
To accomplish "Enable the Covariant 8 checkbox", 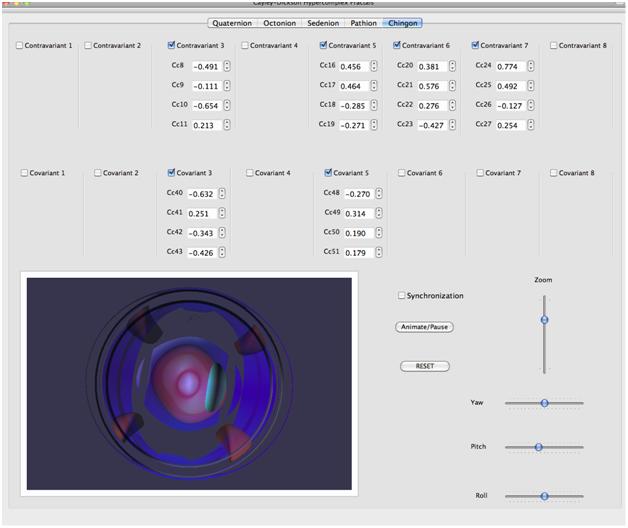I will [554, 173].
